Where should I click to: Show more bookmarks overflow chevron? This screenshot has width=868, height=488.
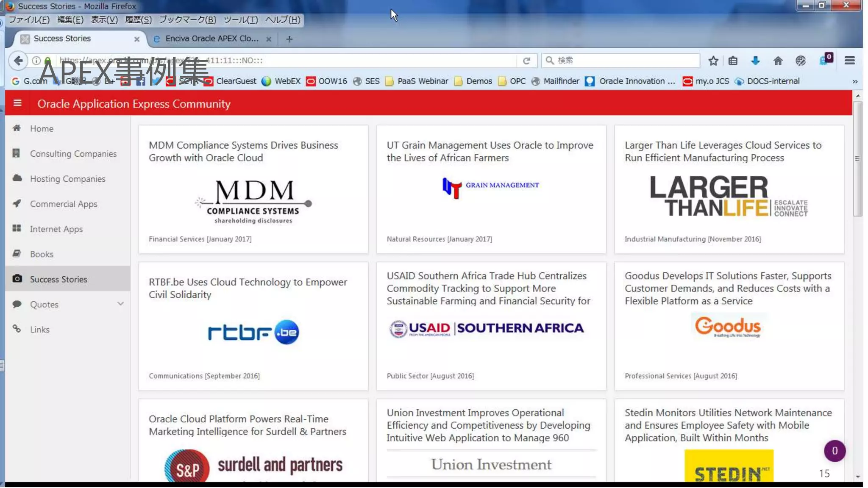point(854,81)
